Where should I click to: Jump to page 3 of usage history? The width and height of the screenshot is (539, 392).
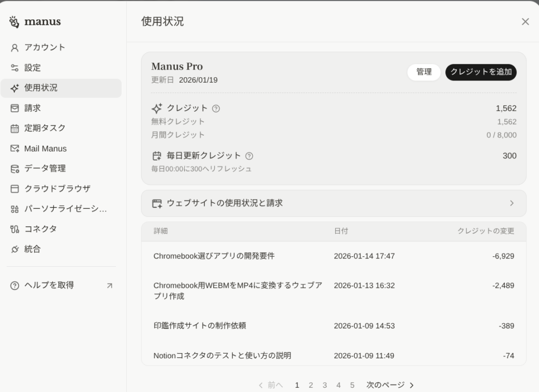pyautogui.click(x=325, y=385)
